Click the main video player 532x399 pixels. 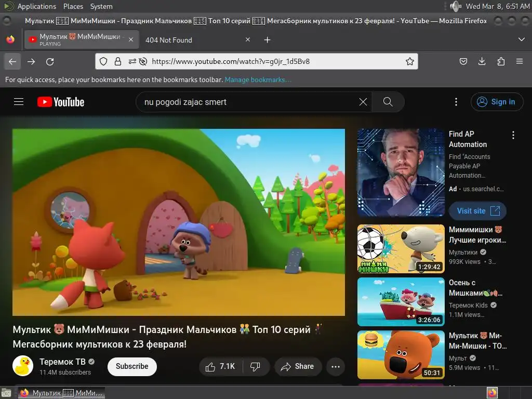(179, 222)
